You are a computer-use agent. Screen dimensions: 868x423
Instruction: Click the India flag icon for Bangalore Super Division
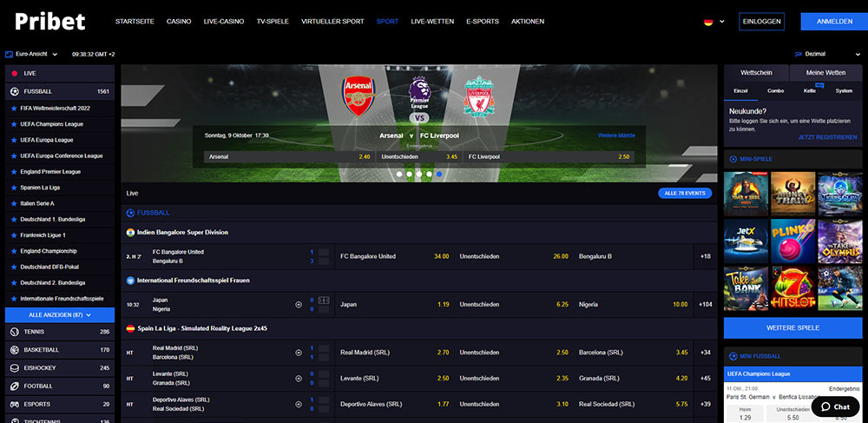click(x=130, y=233)
